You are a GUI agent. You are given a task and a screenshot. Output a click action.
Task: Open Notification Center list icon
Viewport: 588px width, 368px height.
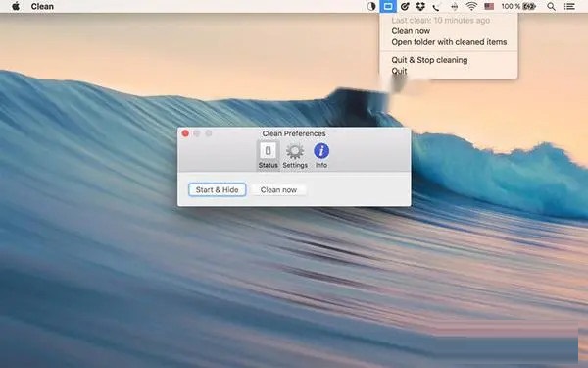coord(569,7)
